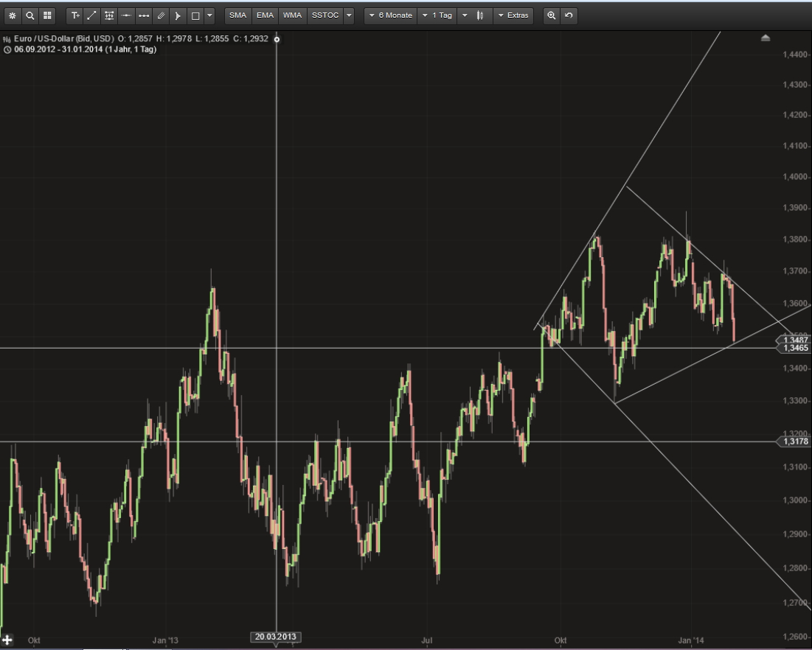Click the 20.03.2013 date marker
The width and height of the screenshot is (812, 650).
click(277, 636)
